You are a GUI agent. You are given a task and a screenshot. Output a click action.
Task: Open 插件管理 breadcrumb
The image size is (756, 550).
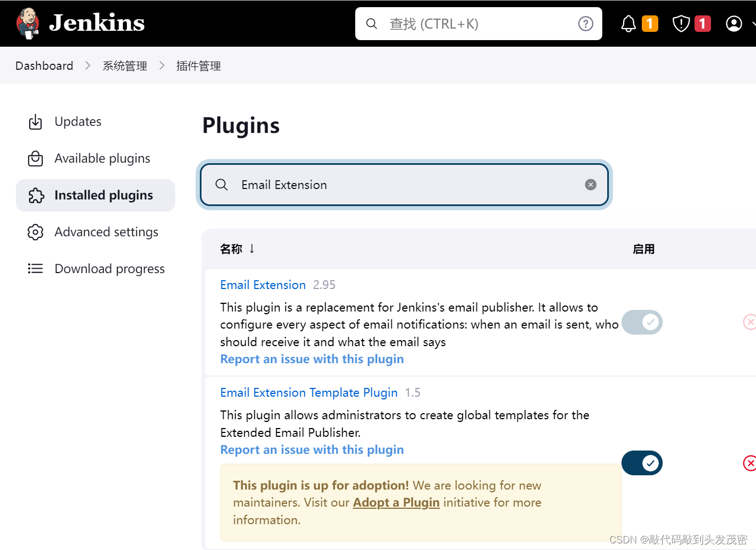click(x=198, y=66)
